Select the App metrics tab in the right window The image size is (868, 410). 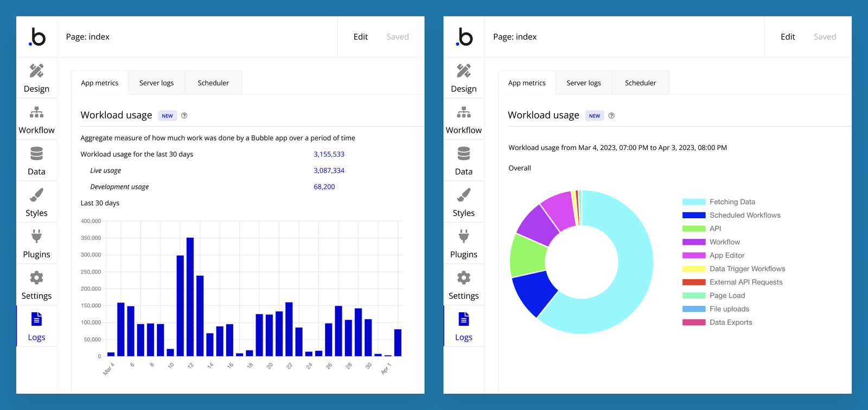[x=527, y=83]
